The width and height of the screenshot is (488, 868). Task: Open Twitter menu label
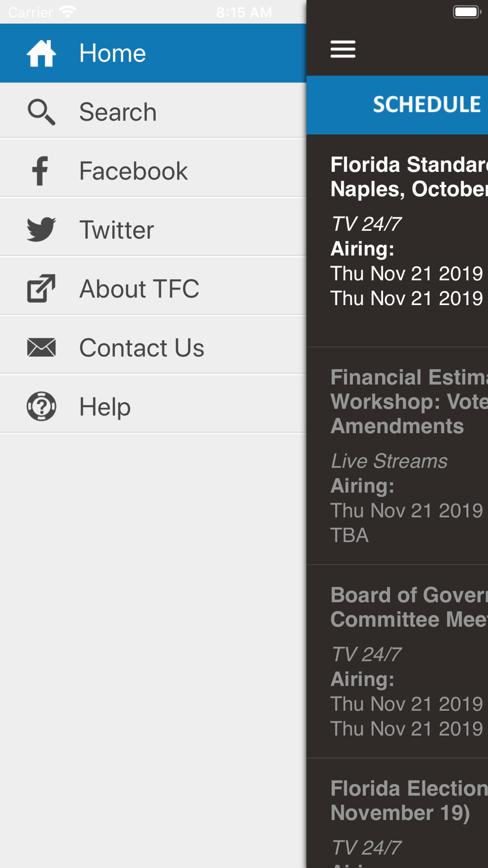(x=117, y=230)
